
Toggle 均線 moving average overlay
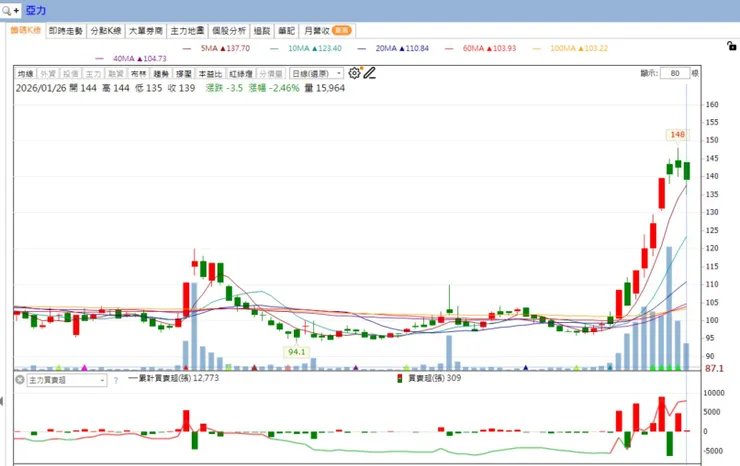25,74
